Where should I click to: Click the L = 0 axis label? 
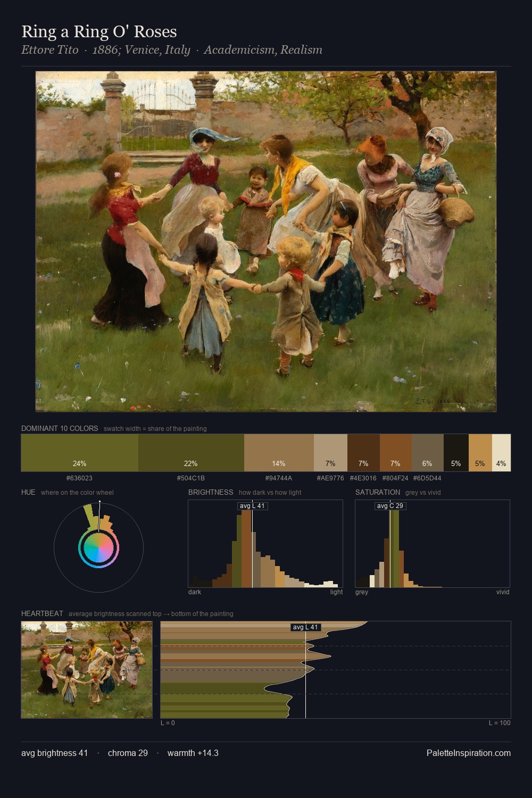(168, 723)
